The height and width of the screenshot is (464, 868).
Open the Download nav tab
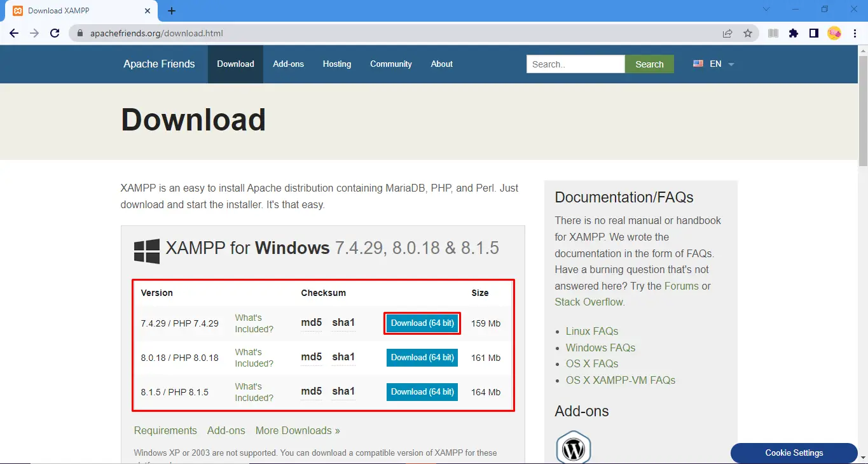pos(235,64)
